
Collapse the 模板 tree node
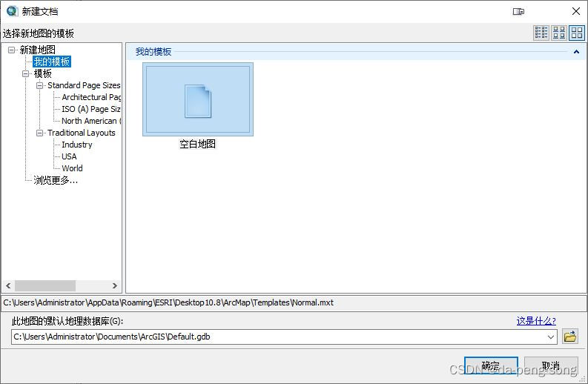[25, 73]
